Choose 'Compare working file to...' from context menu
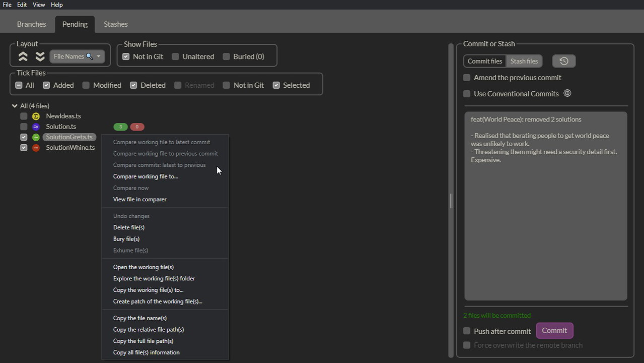Viewport: 644px width, 363px height. click(x=146, y=176)
